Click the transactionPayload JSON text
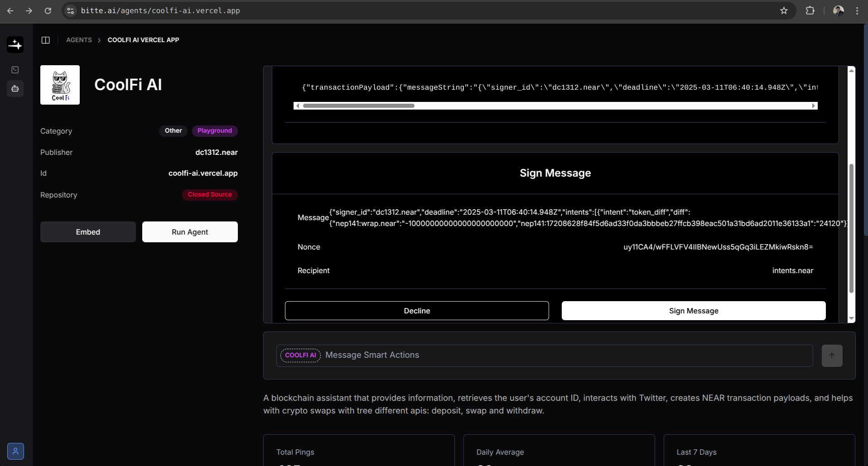The image size is (868, 466). tap(560, 87)
